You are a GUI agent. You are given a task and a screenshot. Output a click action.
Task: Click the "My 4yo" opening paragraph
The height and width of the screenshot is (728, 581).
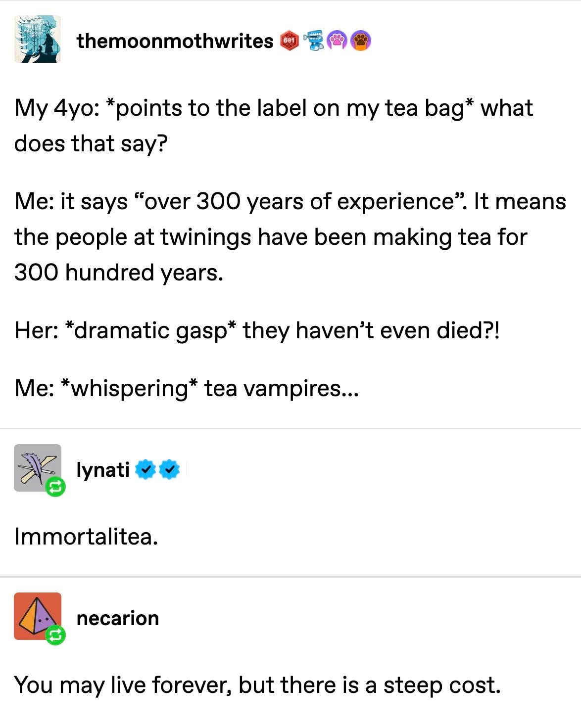pos(273,126)
